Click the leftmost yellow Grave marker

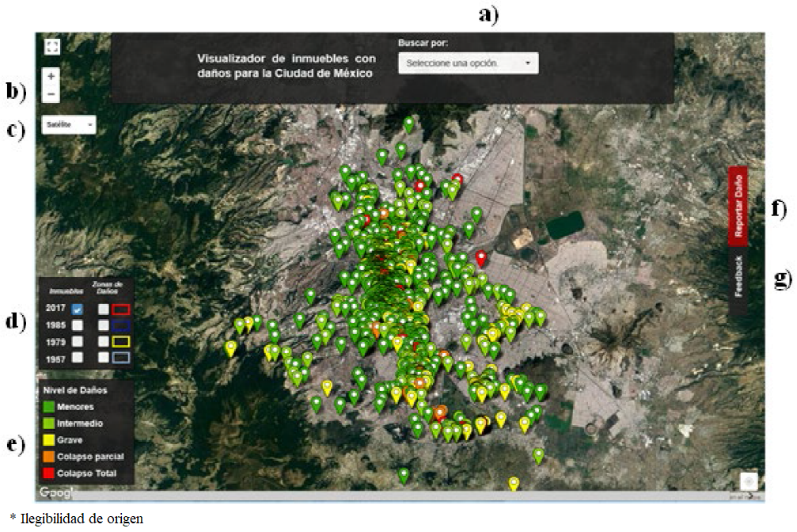(231, 348)
